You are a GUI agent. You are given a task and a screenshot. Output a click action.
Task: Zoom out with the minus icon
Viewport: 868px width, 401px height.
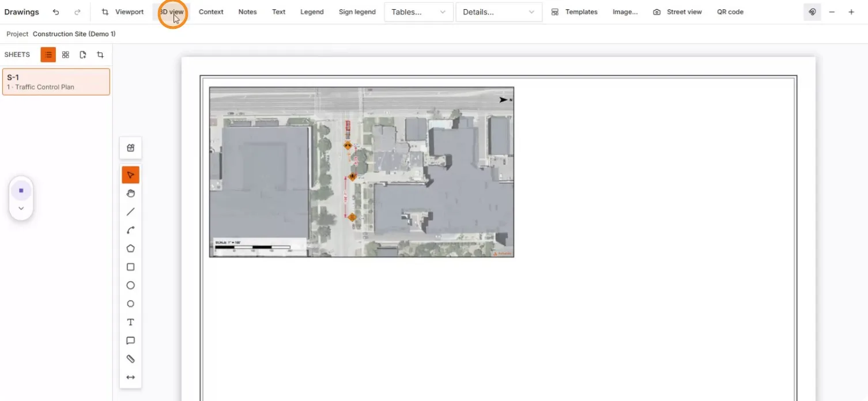pyautogui.click(x=832, y=12)
